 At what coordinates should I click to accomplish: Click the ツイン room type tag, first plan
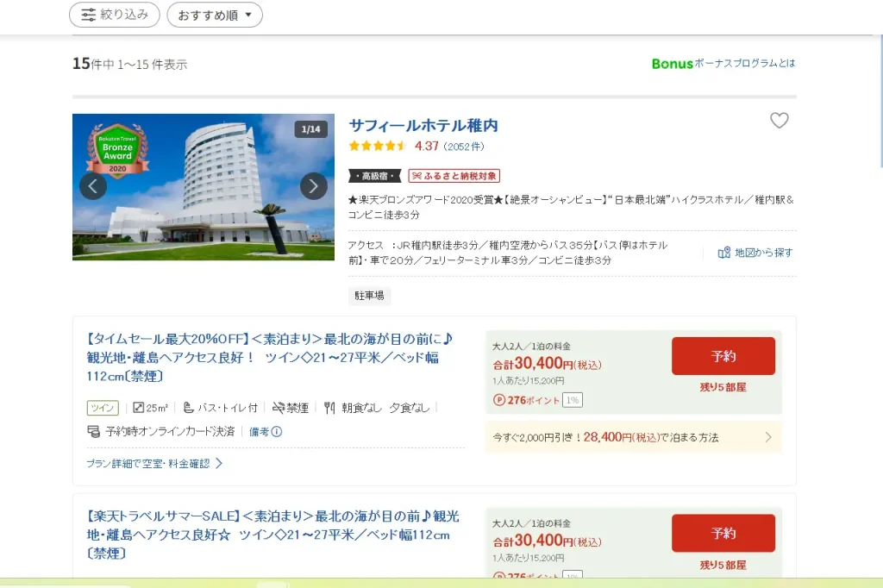[103, 408]
